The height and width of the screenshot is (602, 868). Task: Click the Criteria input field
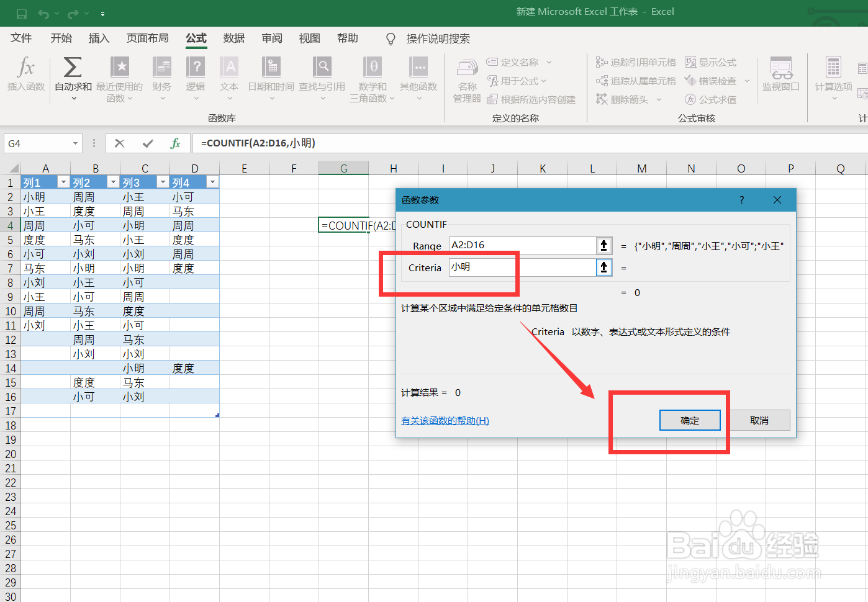pos(522,267)
